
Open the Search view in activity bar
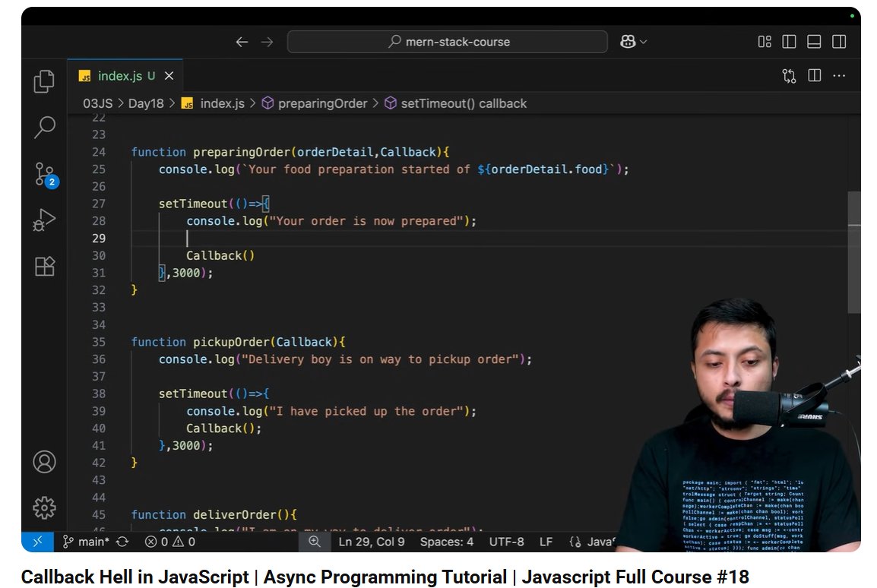click(x=44, y=128)
